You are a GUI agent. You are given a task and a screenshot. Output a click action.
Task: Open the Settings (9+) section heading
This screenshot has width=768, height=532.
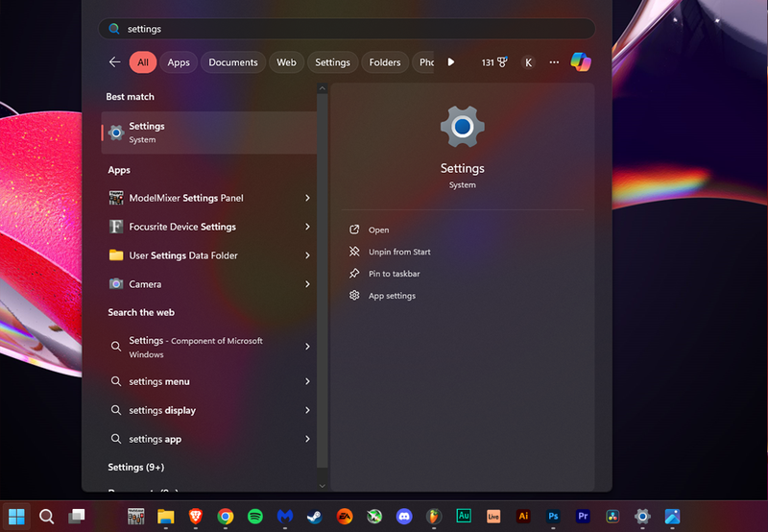(136, 468)
